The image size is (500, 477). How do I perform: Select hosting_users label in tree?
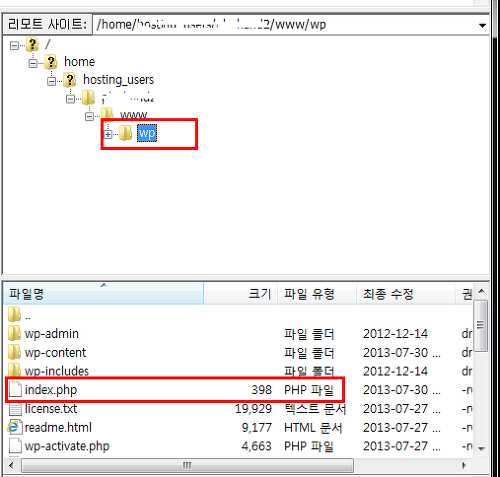click(x=118, y=80)
